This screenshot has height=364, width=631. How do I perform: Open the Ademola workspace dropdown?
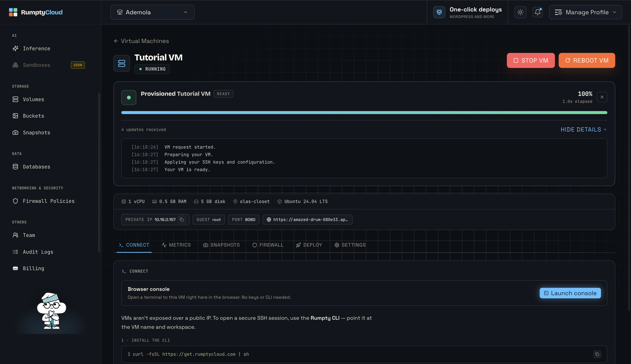click(152, 12)
